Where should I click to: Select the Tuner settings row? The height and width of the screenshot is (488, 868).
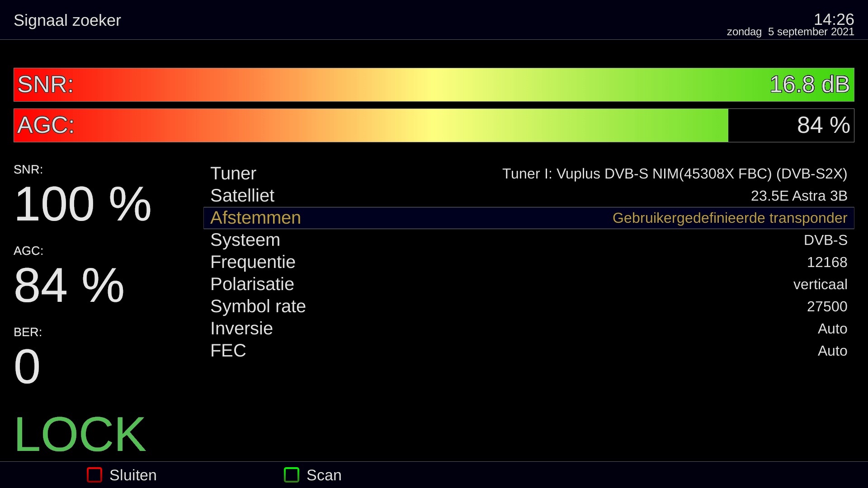tap(529, 174)
